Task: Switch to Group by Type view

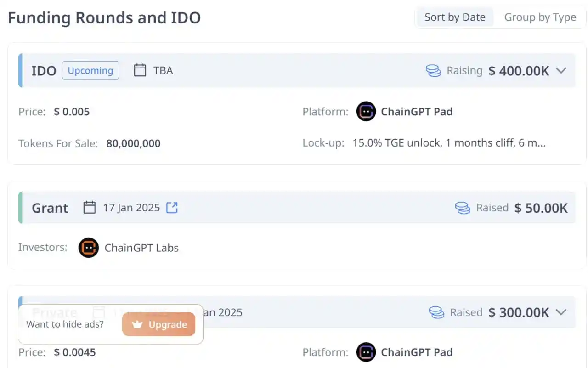Action: point(540,17)
